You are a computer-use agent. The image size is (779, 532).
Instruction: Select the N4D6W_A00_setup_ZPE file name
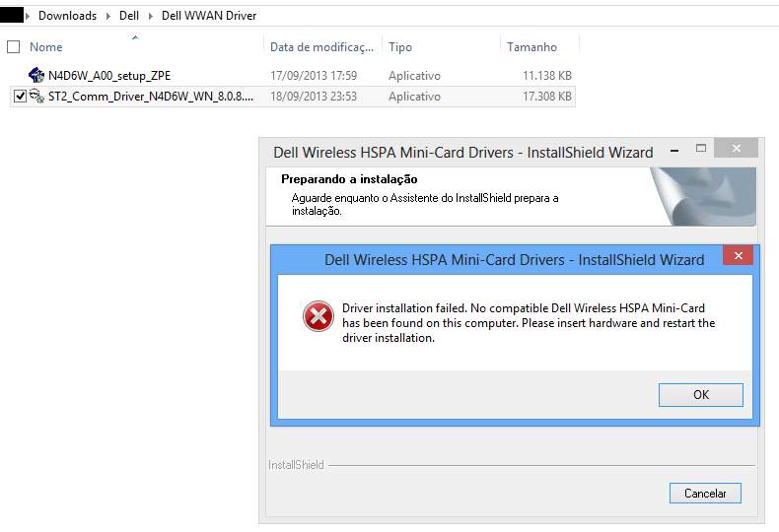click(109, 76)
